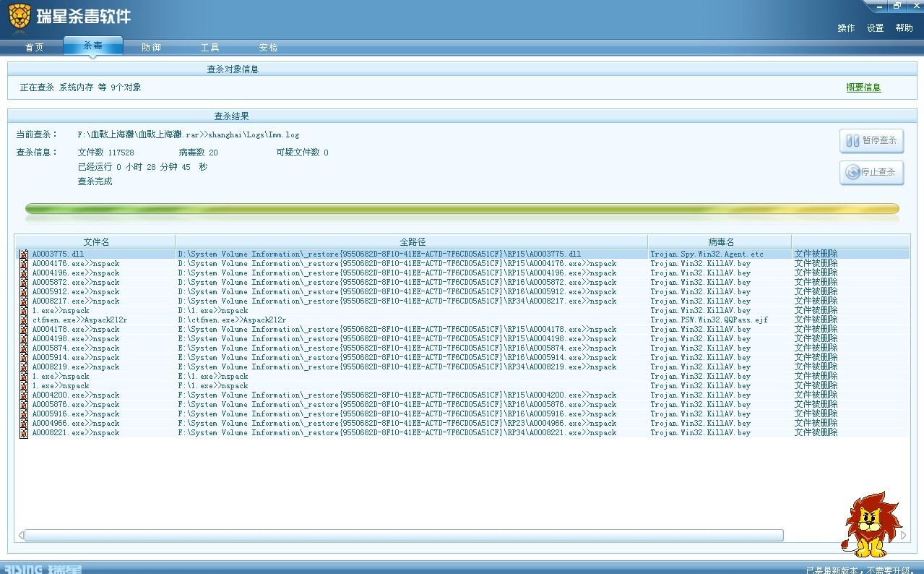Click virus icon beside A0005916.exe>>nspack
The height and width of the screenshot is (574, 924).
(24, 414)
